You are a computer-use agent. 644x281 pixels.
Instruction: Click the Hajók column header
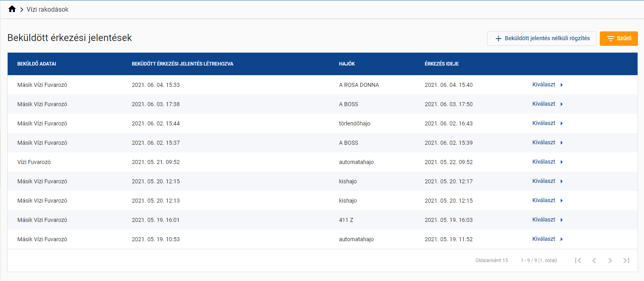(x=347, y=64)
